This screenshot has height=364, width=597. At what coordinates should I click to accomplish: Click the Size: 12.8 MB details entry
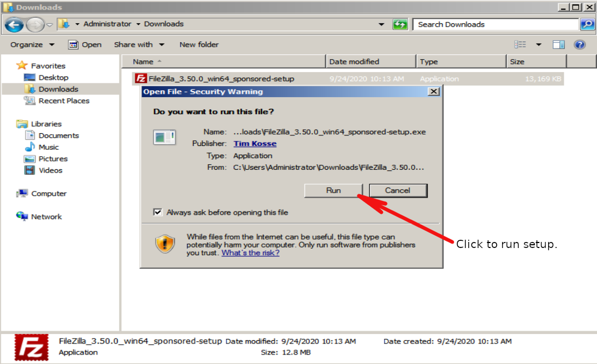(286, 352)
